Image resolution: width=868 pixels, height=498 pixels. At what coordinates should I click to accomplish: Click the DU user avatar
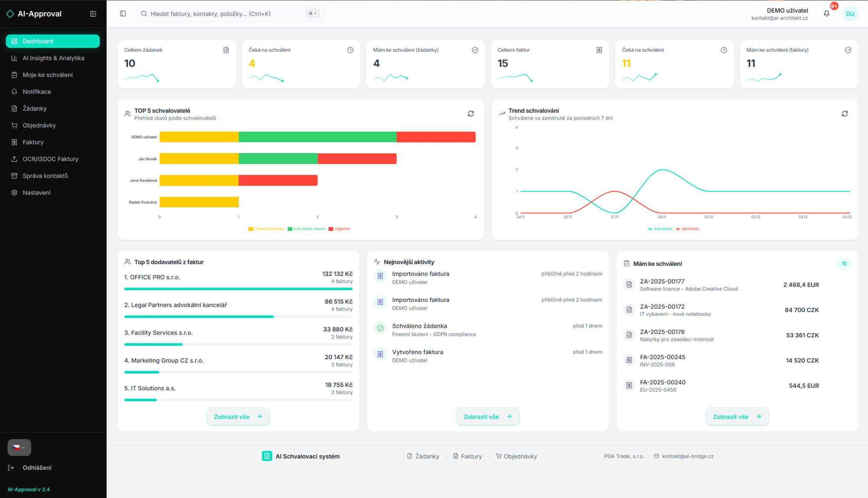click(x=850, y=14)
